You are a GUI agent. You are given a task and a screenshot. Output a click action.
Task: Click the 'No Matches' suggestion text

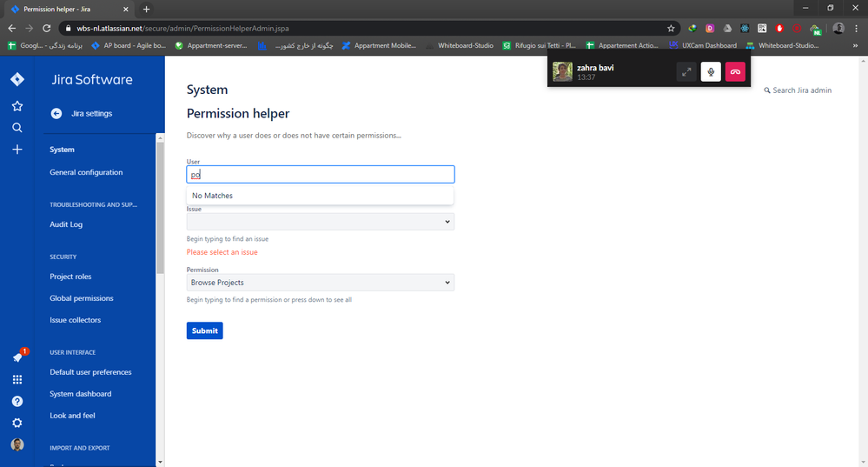pos(213,196)
